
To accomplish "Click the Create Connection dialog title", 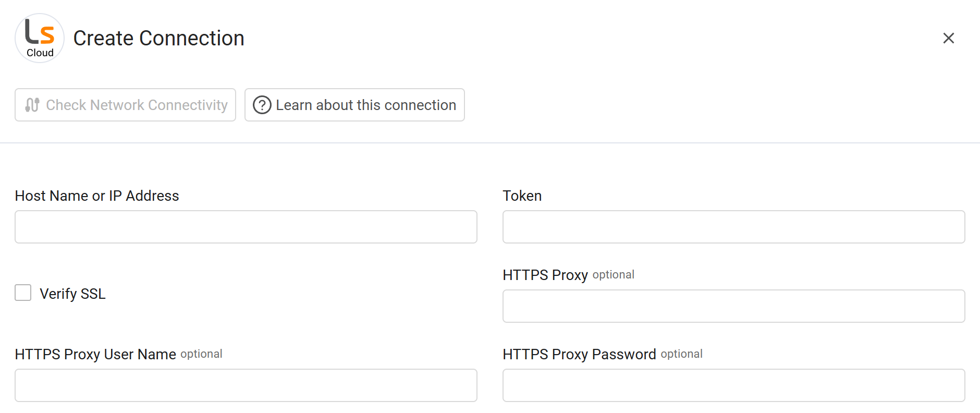I will pos(159,38).
